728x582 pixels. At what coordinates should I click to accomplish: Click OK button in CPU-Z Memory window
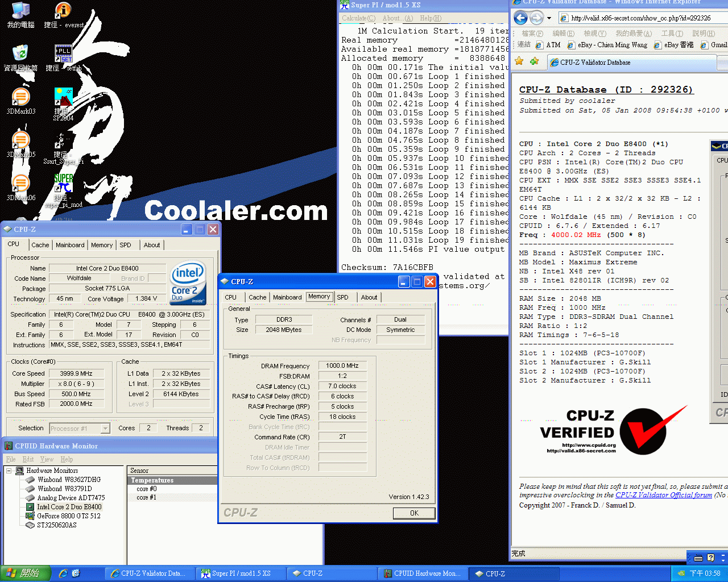tap(414, 513)
